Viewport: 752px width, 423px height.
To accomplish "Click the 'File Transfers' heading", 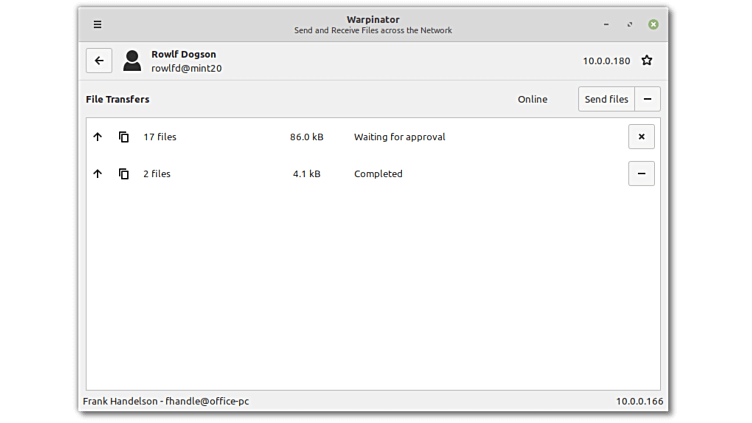I will coord(118,99).
